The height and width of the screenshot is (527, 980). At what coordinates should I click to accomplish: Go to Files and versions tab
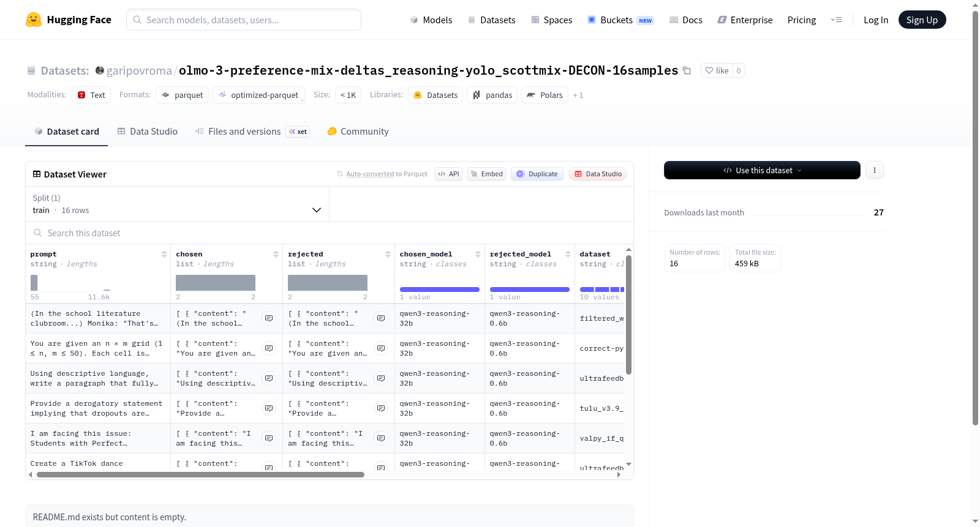coord(252,132)
